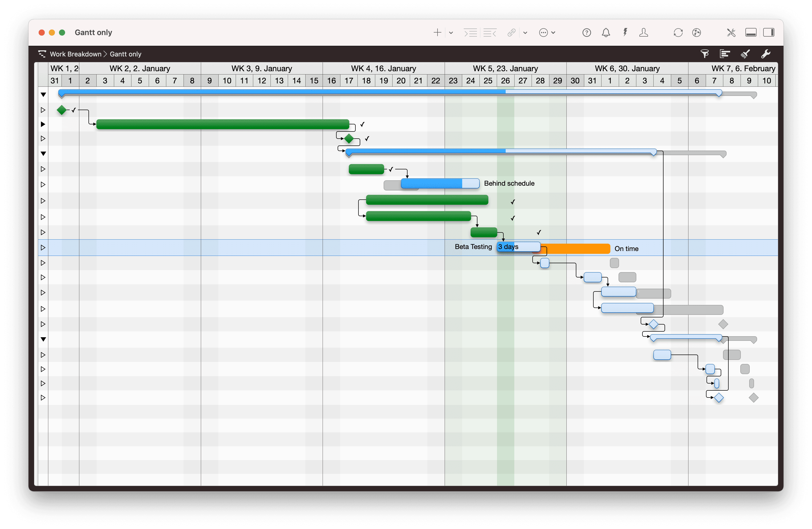812x529 pixels.
Task: Click the Work Breakdown breadcrumb item
Action: [x=76, y=54]
